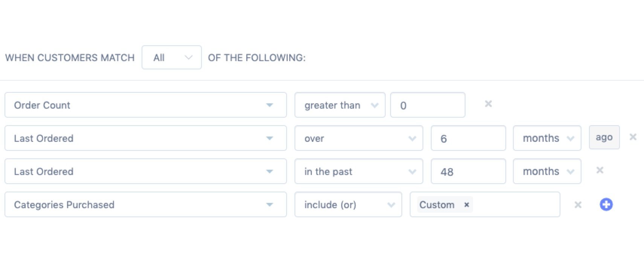Remove the Order Count condition row
644x267 pixels.
click(x=488, y=104)
